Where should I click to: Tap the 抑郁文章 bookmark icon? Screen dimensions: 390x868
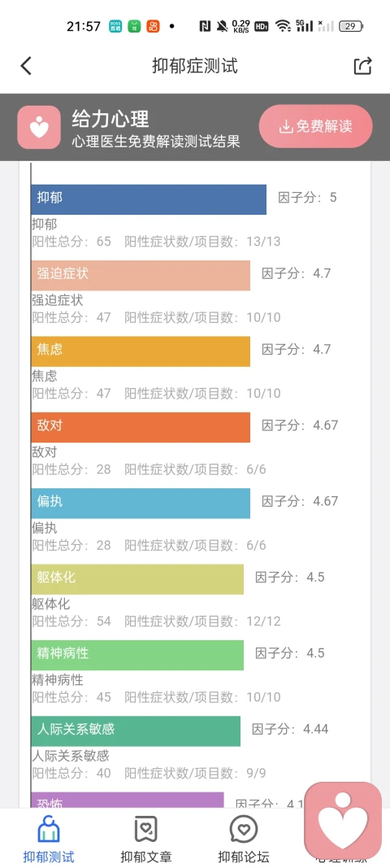(146, 830)
